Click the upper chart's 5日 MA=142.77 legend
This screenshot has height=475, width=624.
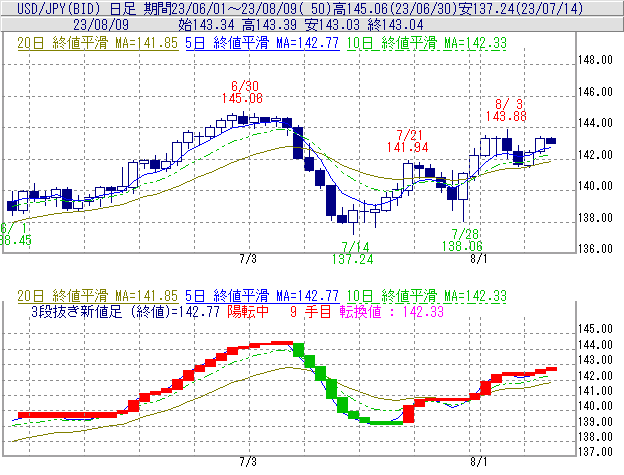[262, 43]
